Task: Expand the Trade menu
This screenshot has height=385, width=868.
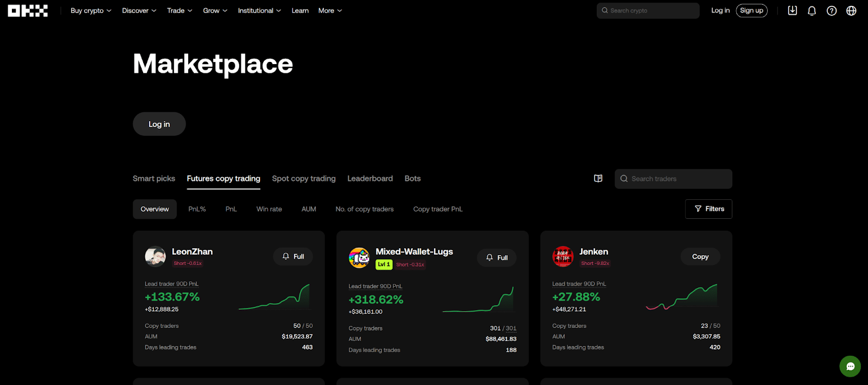Action: [180, 10]
